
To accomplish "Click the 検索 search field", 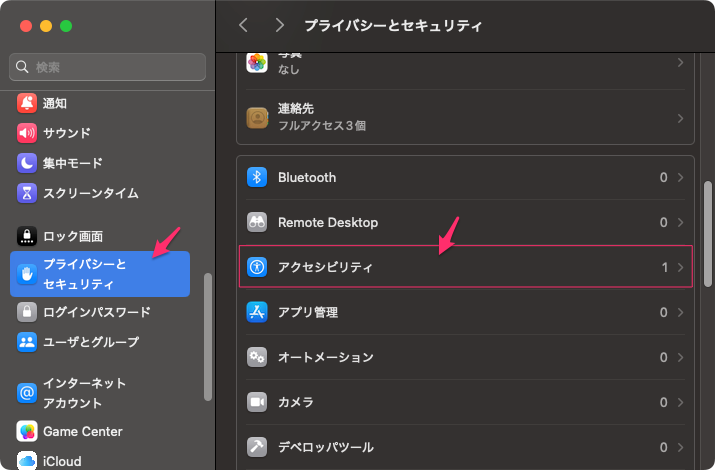I will click(108, 67).
